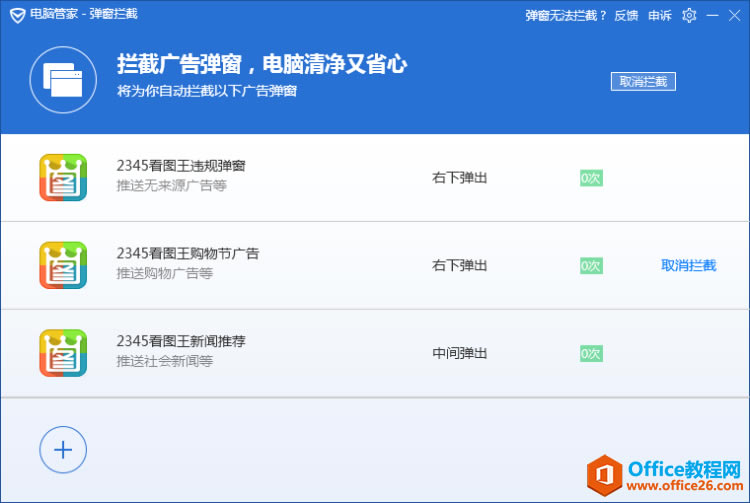Screen dimensions: 750x503
Task: Click 2345看图王购物节广告 app icon
Action: click(63, 265)
